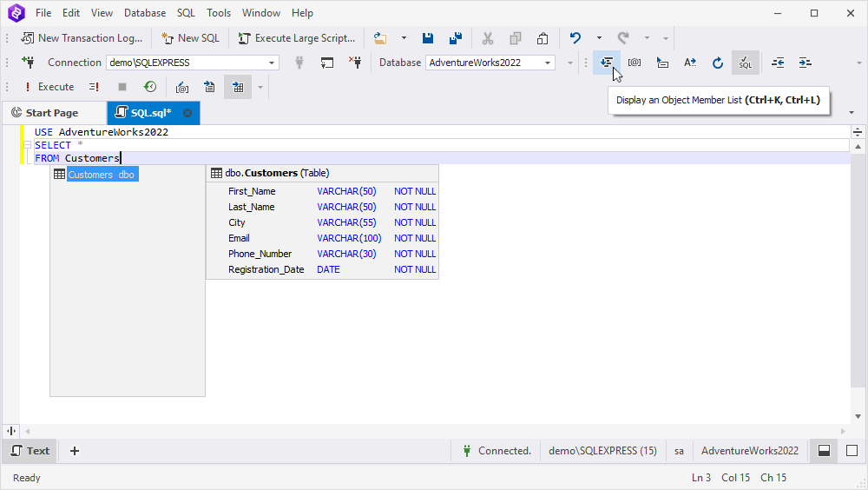Click the vertical scrollbar up arrow
The image size is (868, 490).
tap(858, 147)
